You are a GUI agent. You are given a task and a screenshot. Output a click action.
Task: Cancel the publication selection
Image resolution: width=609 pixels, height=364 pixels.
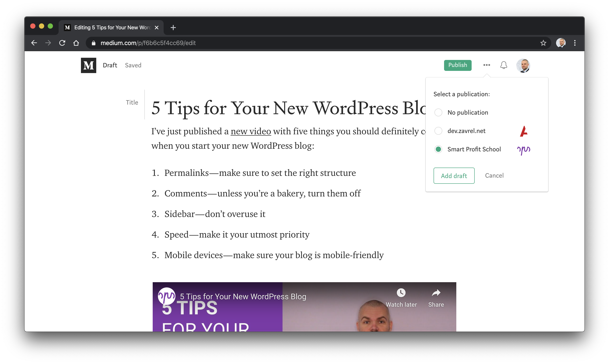[494, 175]
